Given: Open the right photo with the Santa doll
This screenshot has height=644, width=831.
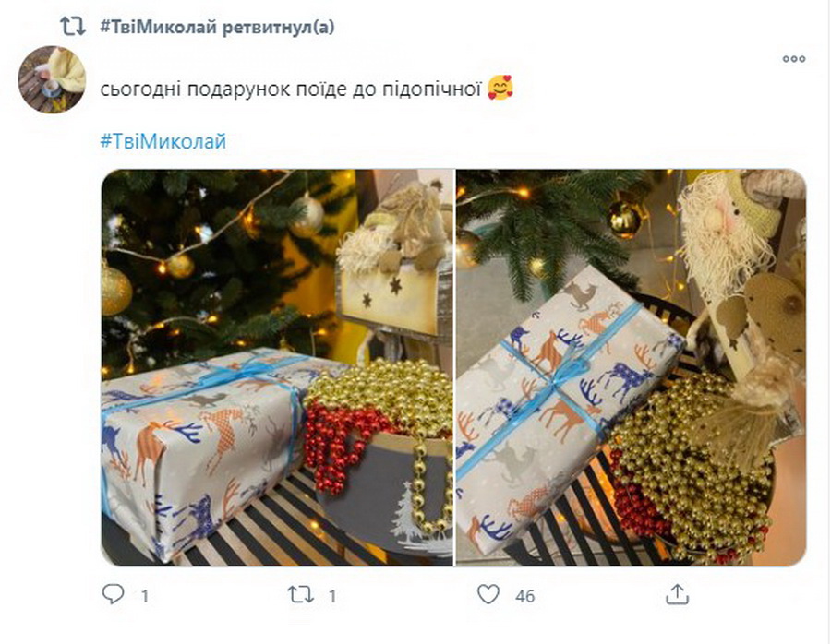Looking at the screenshot, I should (x=632, y=367).
